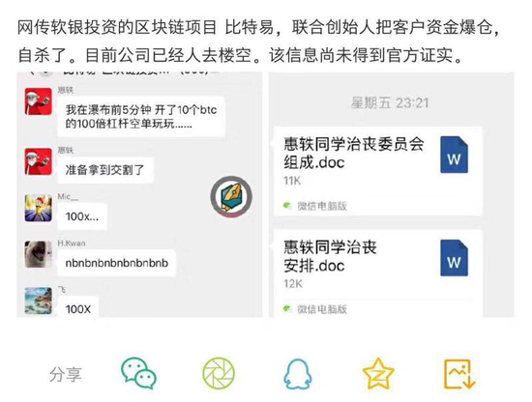532x402 pixels.
Task: Share to WeChat Moments aperture icon
Action: (219, 373)
